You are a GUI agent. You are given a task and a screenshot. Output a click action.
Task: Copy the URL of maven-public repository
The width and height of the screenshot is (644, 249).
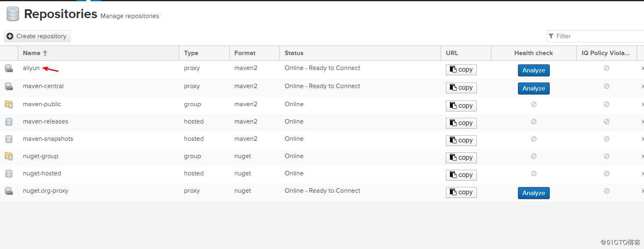[x=461, y=106]
